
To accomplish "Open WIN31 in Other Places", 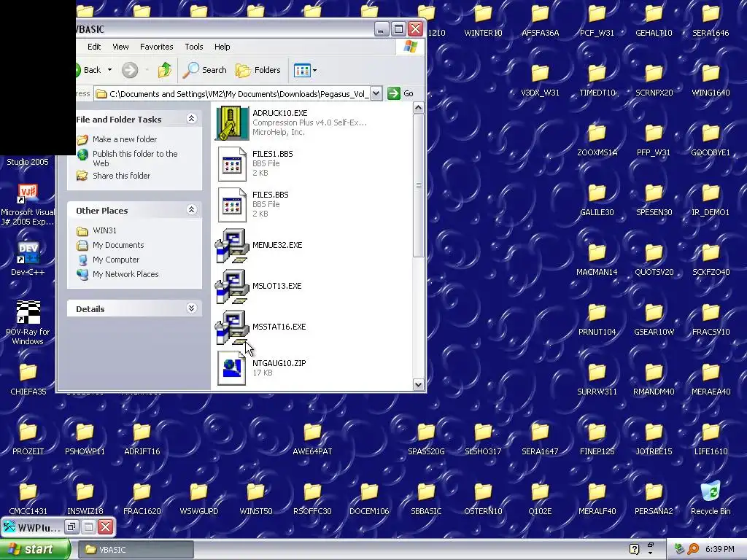I will tap(104, 230).
